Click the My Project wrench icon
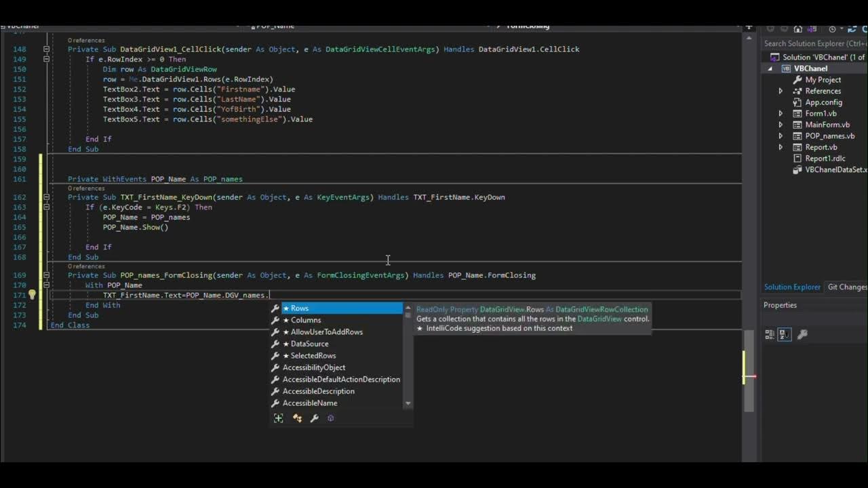 (797, 80)
